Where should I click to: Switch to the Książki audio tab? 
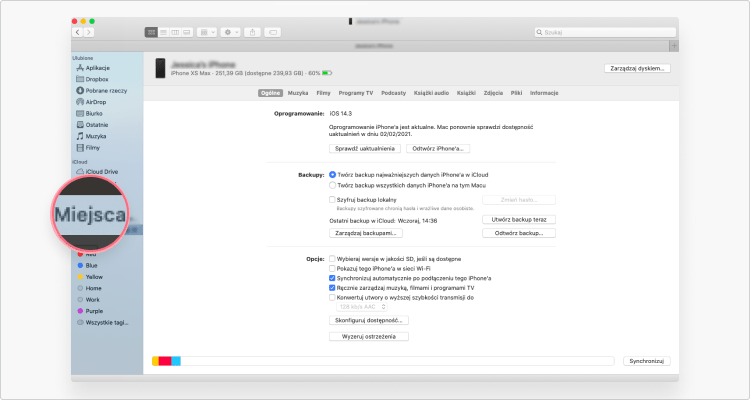coord(431,93)
